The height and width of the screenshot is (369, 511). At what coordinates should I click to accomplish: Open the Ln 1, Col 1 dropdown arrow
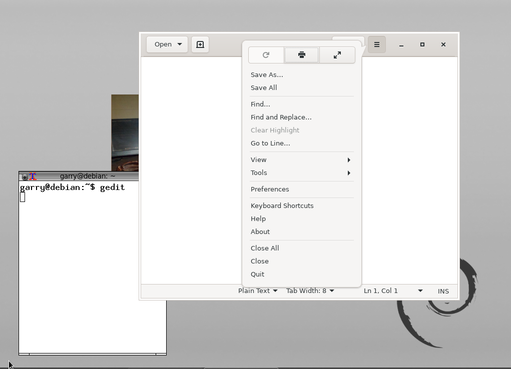point(420,291)
